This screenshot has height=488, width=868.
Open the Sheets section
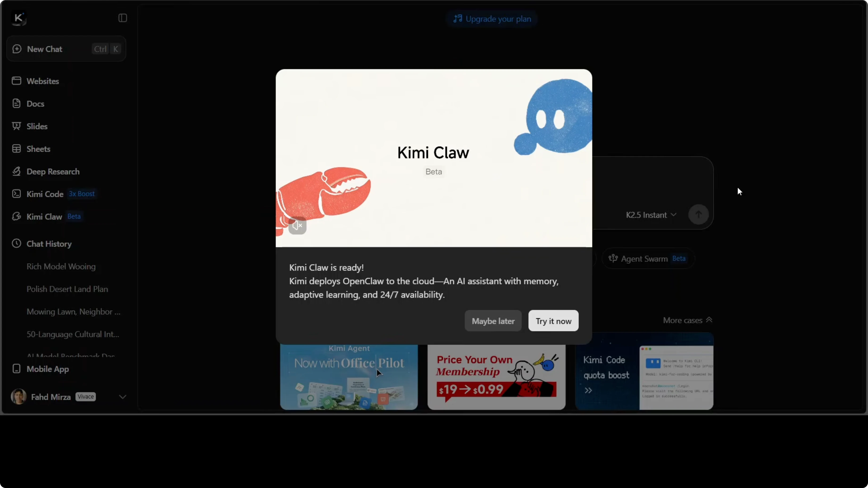[38, 149]
